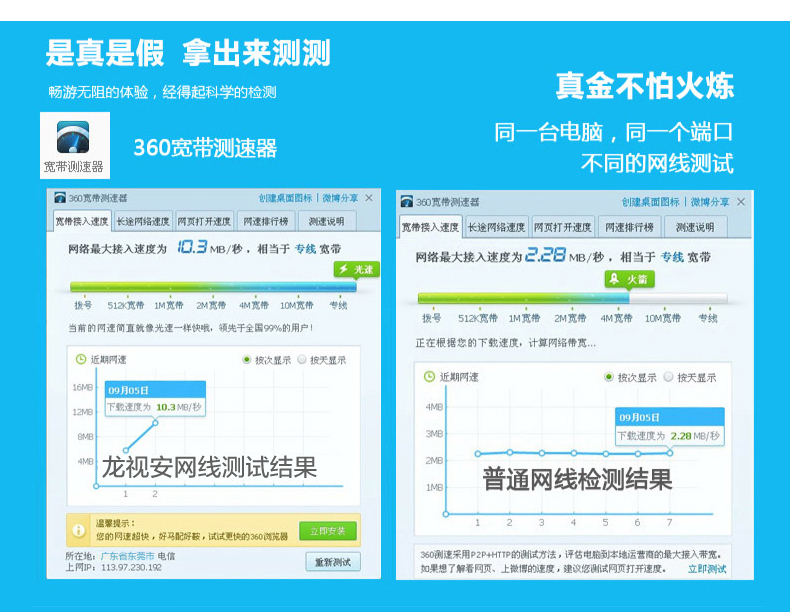Switch to 网页打开速度 tab in right window
This screenshot has height=616, width=790.
pyautogui.click(x=563, y=228)
